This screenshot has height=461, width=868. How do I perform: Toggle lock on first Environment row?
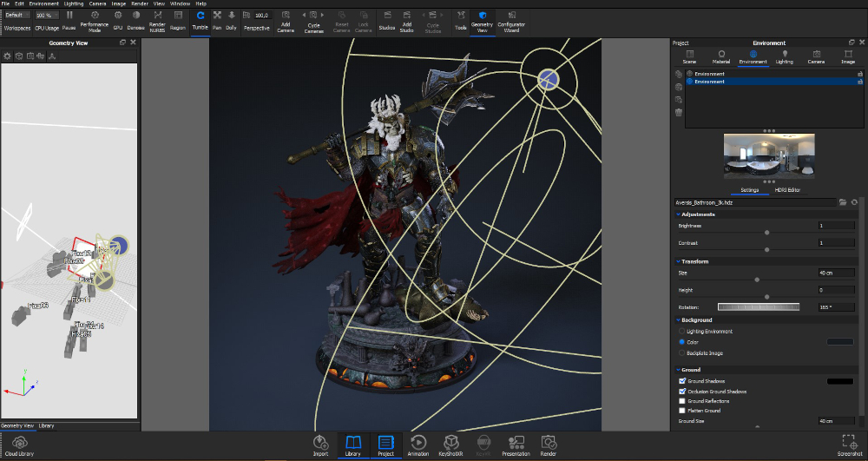point(859,74)
